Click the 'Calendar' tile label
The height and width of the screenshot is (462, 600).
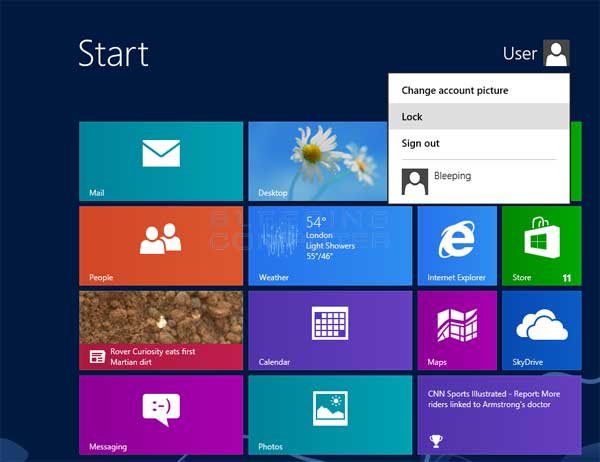tap(274, 362)
